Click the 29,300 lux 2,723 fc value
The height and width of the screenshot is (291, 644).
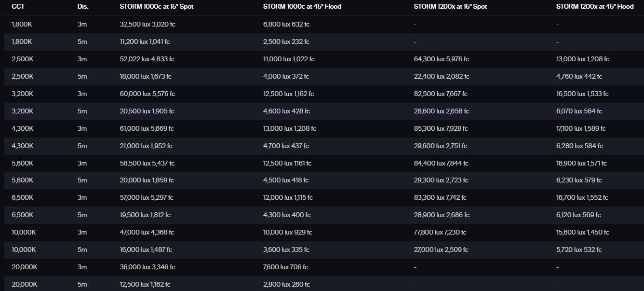[440, 180]
